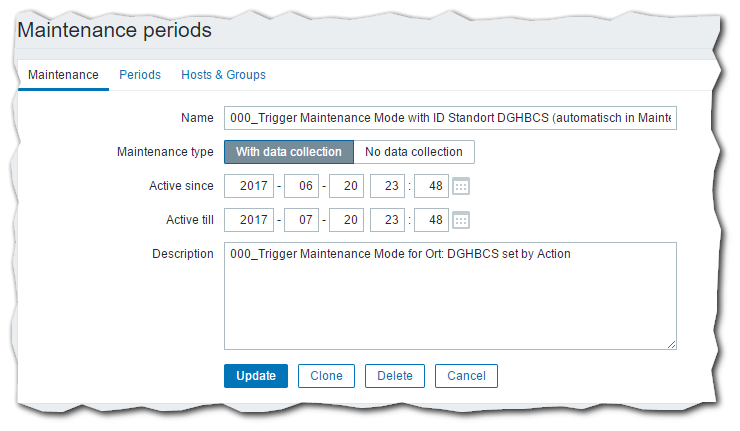Image resolution: width=740 pixels, height=431 pixels.
Task: Cancel editing the maintenance period
Action: [x=466, y=376]
